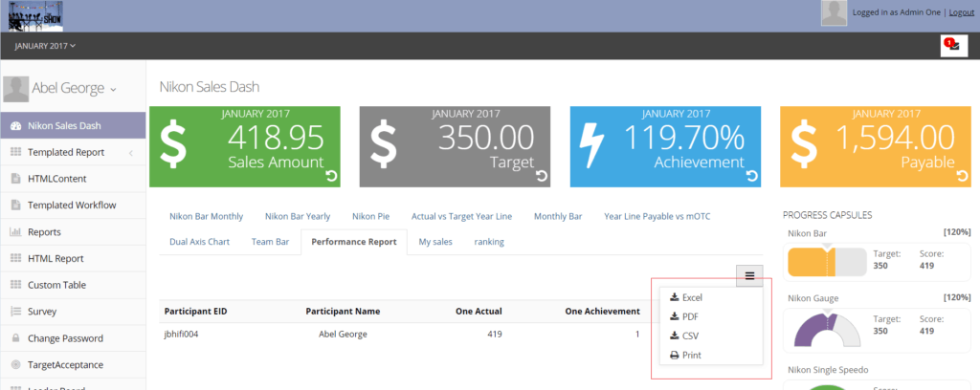Screen dimensions: 980x390
Task: Click the company logo in header
Action: pyautogui.click(x=35, y=15)
